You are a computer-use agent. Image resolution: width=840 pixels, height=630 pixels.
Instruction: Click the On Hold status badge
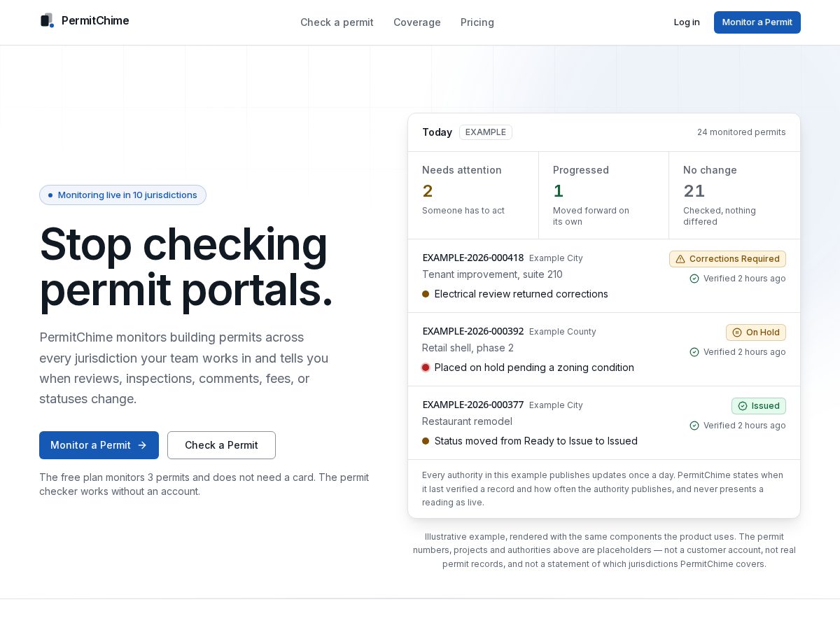(756, 332)
